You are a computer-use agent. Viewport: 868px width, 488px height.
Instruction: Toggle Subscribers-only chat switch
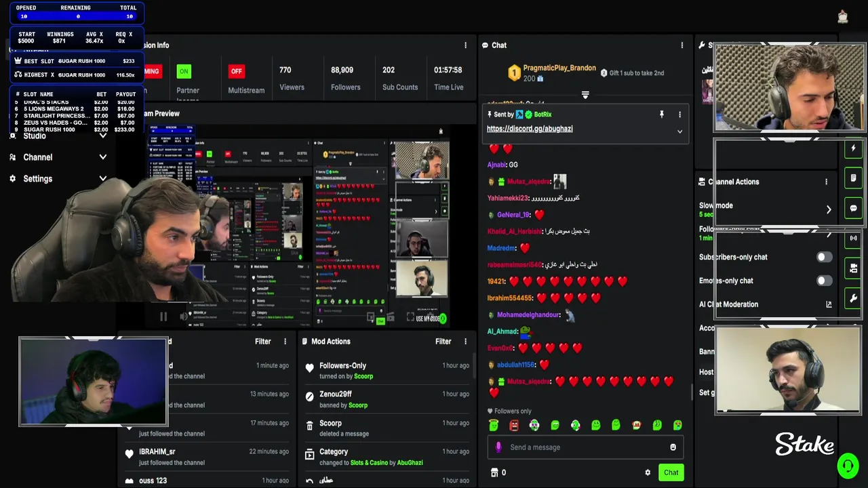(824, 257)
